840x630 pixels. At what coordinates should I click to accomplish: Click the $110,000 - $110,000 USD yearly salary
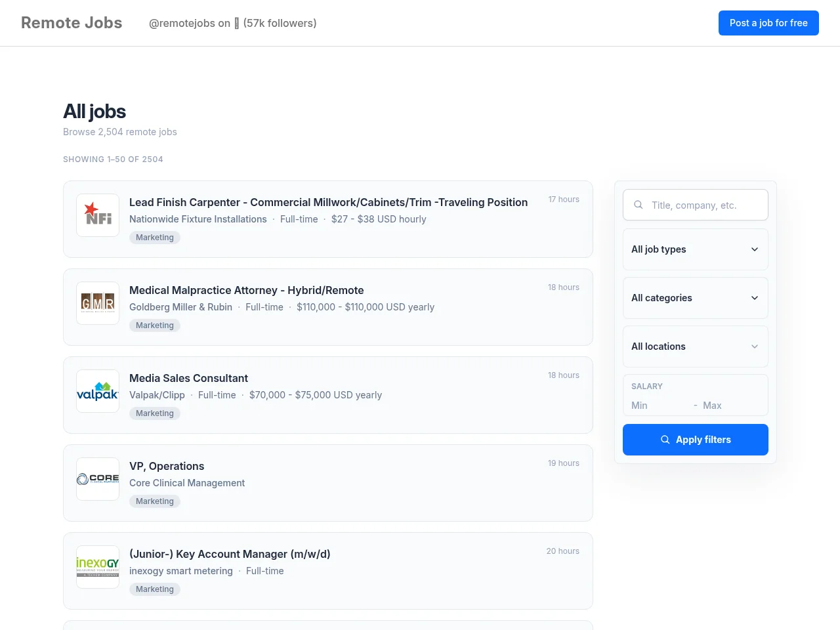tap(366, 307)
